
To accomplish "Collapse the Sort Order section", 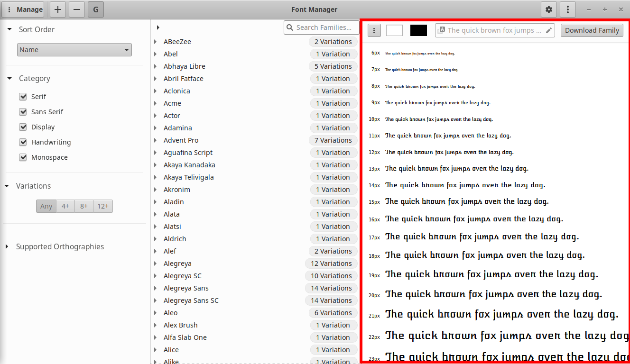I will [9, 29].
